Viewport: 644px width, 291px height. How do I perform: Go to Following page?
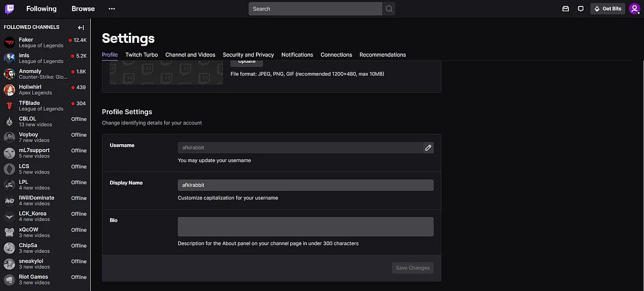pyautogui.click(x=41, y=9)
